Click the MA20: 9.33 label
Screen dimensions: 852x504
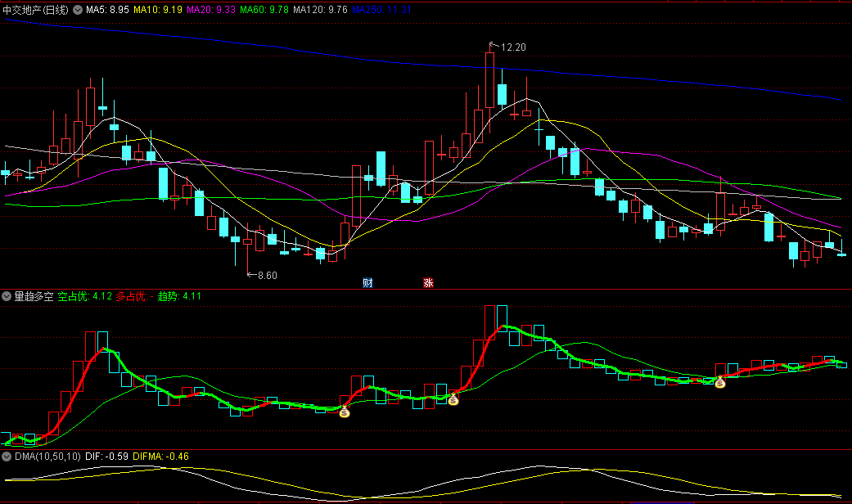click(x=211, y=10)
